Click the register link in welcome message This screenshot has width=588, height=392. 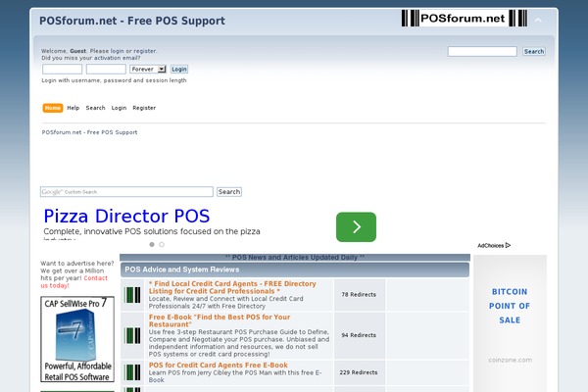145,51
